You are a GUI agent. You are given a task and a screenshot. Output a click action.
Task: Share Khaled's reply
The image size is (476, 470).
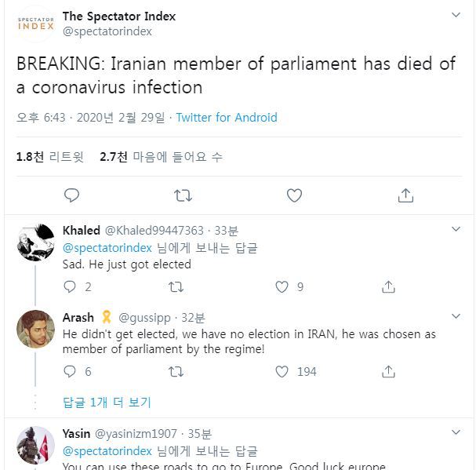coord(388,287)
